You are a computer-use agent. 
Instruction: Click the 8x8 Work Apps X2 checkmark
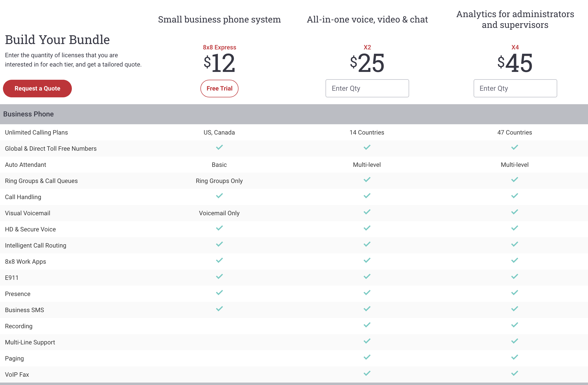click(x=367, y=260)
